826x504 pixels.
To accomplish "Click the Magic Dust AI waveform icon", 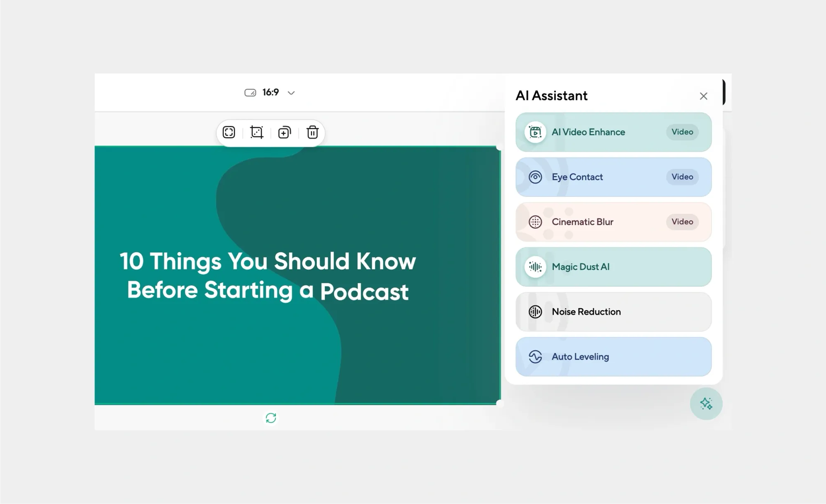I will pos(535,267).
